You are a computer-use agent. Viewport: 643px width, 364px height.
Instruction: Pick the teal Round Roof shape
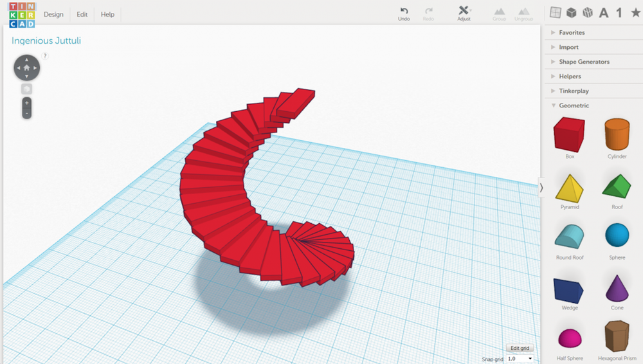(x=569, y=237)
